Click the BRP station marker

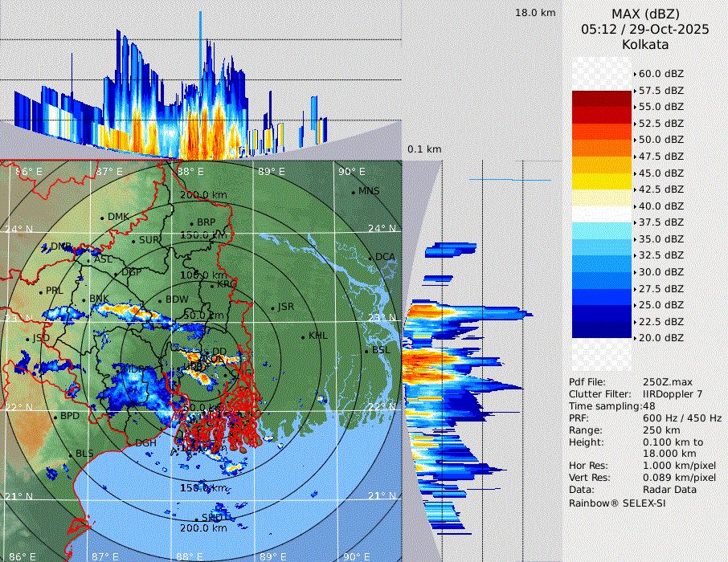192,223
